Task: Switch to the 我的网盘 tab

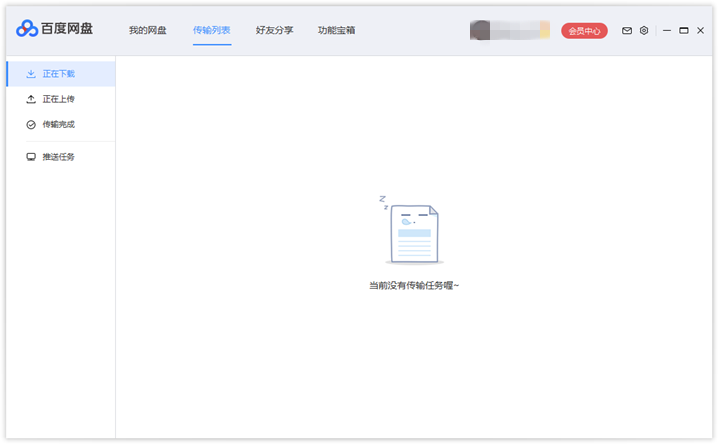Action: click(x=148, y=30)
